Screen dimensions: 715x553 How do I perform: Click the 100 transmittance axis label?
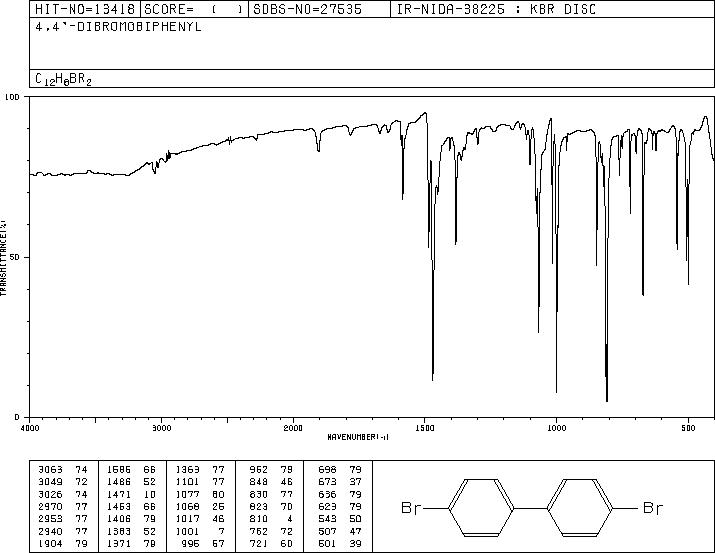tap(12, 97)
